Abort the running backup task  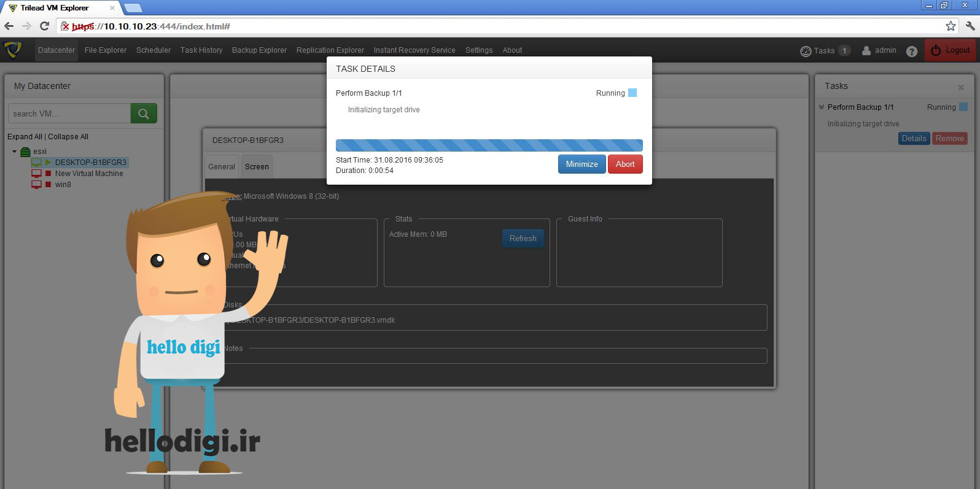pos(625,164)
